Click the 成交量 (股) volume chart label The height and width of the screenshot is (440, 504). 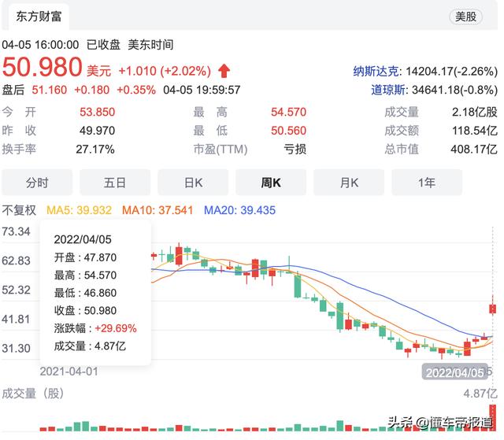coord(33,393)
